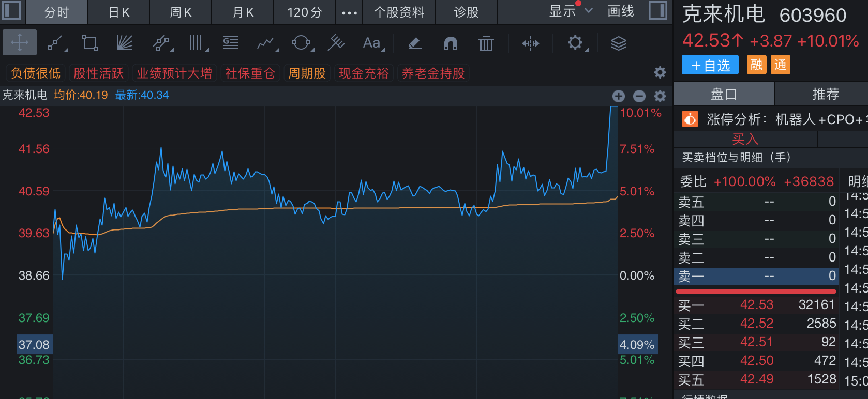The image size is (868, 399).
Task: Click the 买入 buy button
Action: (745, 139)
